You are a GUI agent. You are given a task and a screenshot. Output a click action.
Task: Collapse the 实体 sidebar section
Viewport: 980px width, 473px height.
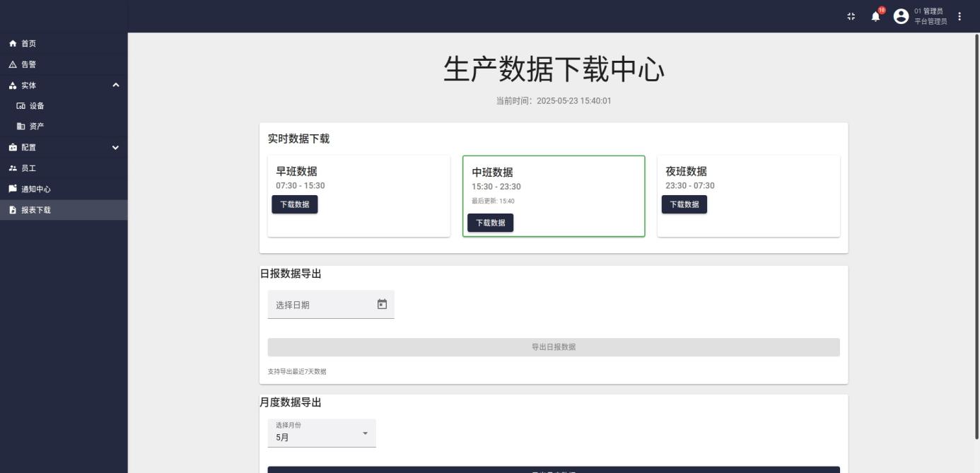pyautogui.click(x=116, y=86)
